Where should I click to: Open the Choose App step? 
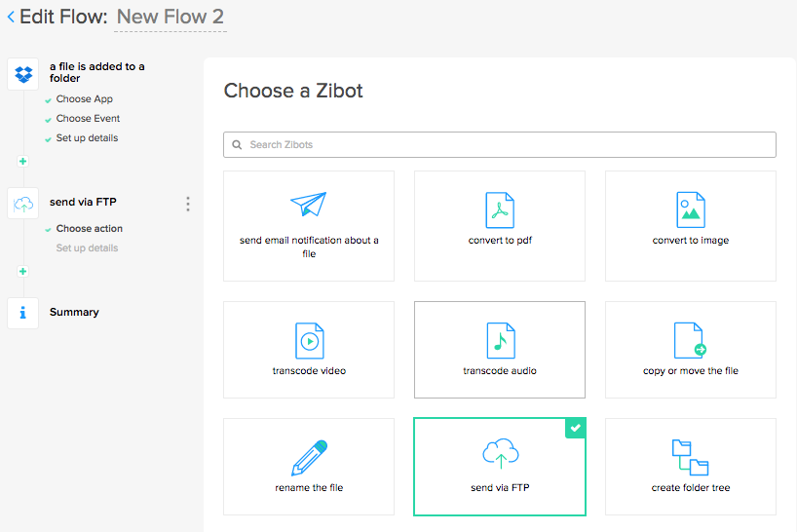point(84,99)
